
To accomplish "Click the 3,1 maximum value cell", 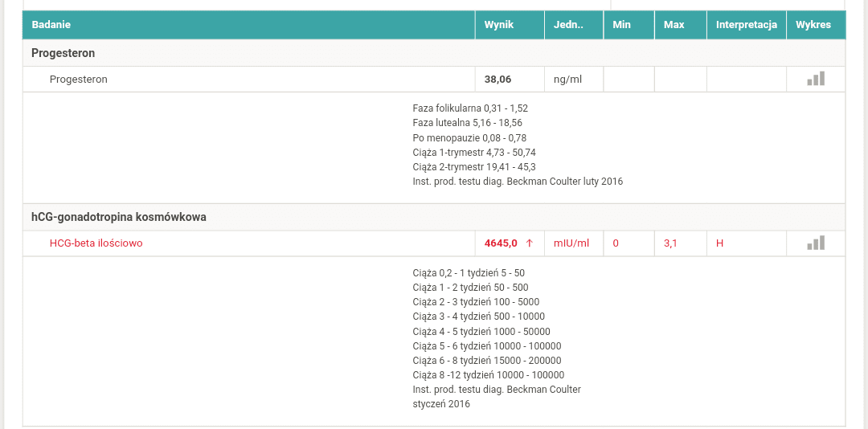I will click(670, 243).
